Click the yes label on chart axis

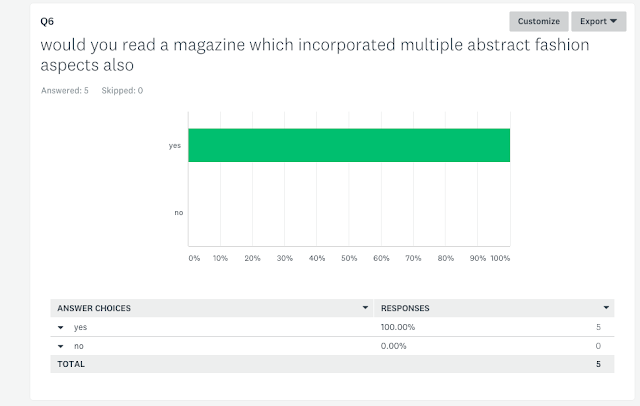click(x=175, y=146)
